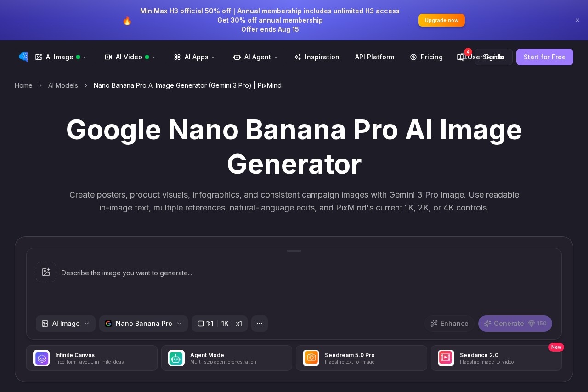Click the fire emoji in promo banner
The height and width of the screenshot is (392, 588).
pyautogui.click(x=127, y=21)
